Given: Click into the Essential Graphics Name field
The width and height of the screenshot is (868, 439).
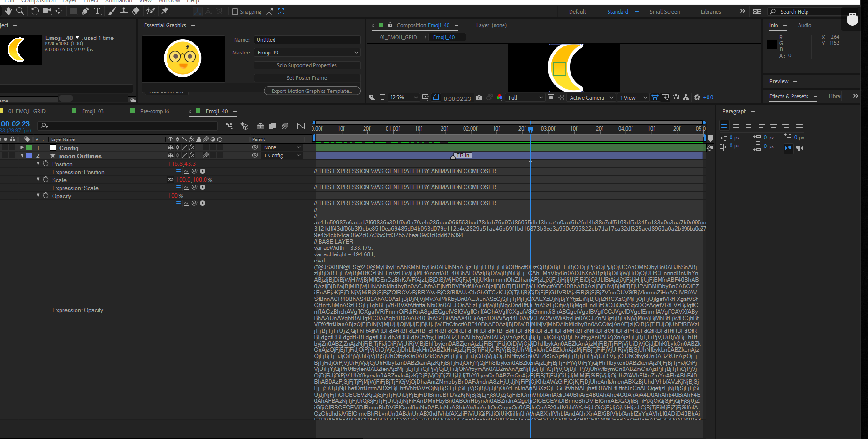Looking at the screenshot, I should (307, 40).
